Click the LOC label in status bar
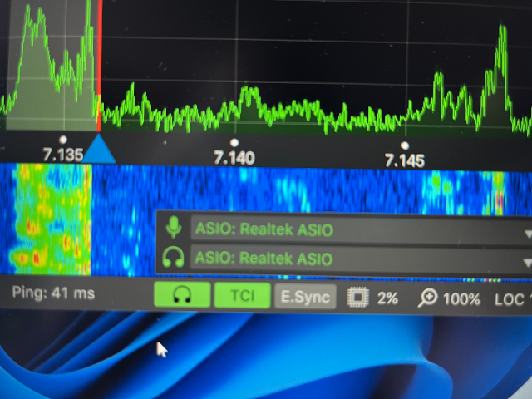 (509, 299)
